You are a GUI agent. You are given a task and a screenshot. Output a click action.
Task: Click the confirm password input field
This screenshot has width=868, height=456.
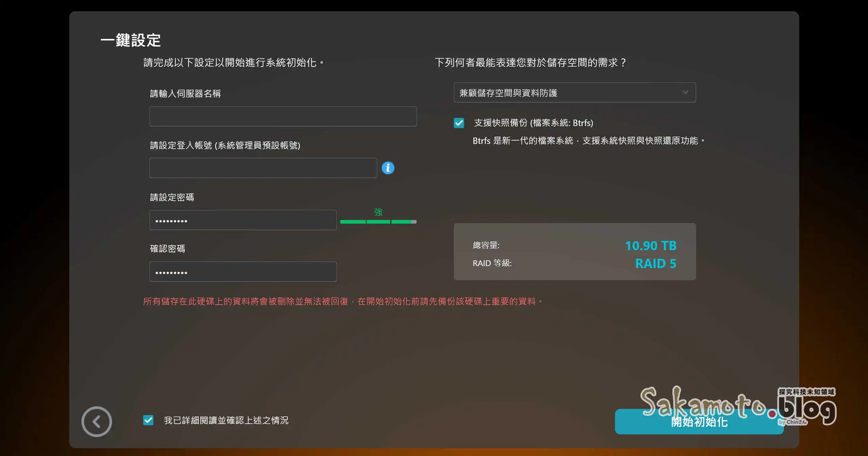tap(243, 271)
